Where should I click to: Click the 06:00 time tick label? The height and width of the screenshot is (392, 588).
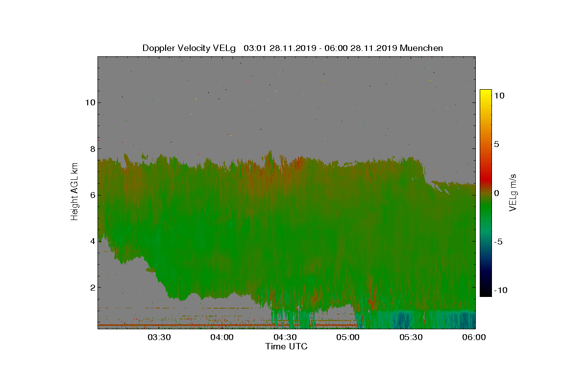coord(474,337)
